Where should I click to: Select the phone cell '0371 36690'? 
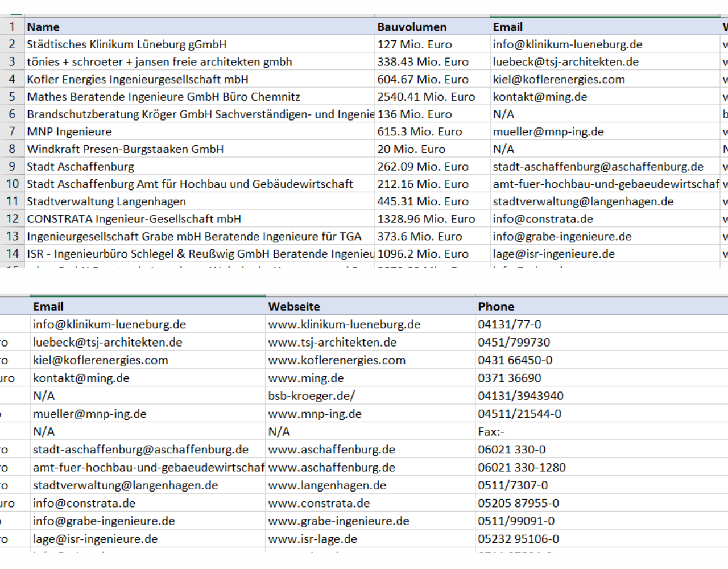coord(602,378)
